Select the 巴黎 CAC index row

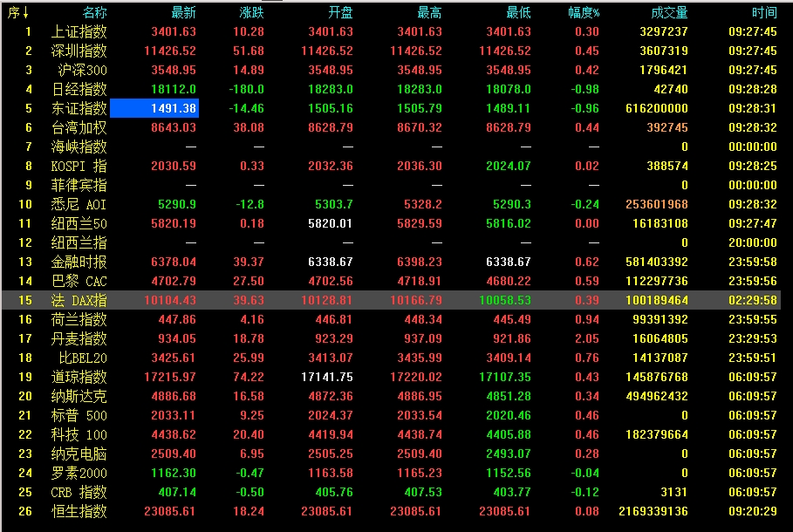pyautogui.click(x=79, y=281)
